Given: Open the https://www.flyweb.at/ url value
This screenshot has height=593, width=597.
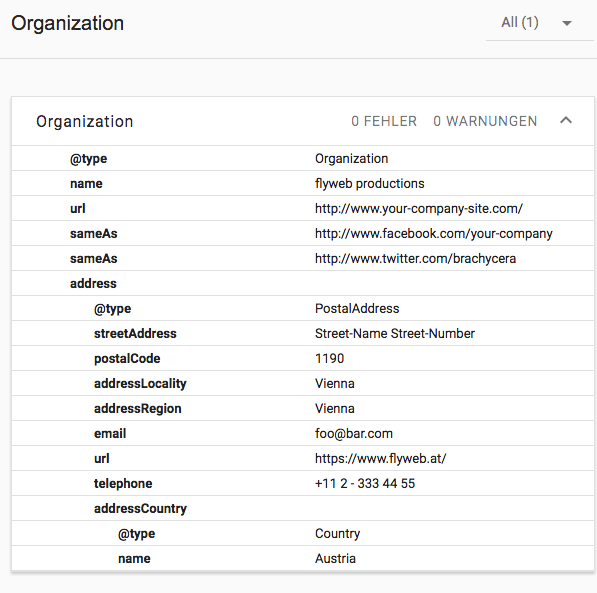Looking at the screenshot, I should click(x=380, y=459).
